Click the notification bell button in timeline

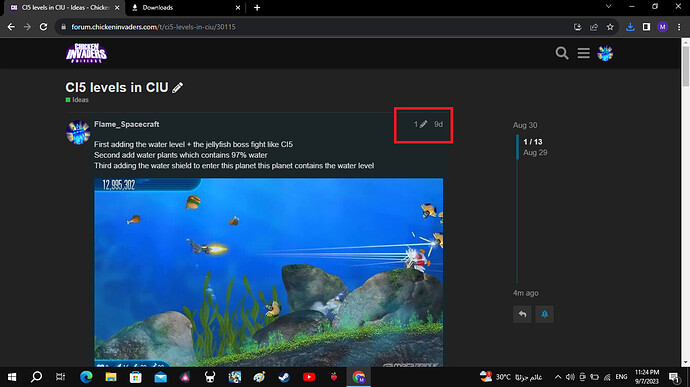(544, 314)
